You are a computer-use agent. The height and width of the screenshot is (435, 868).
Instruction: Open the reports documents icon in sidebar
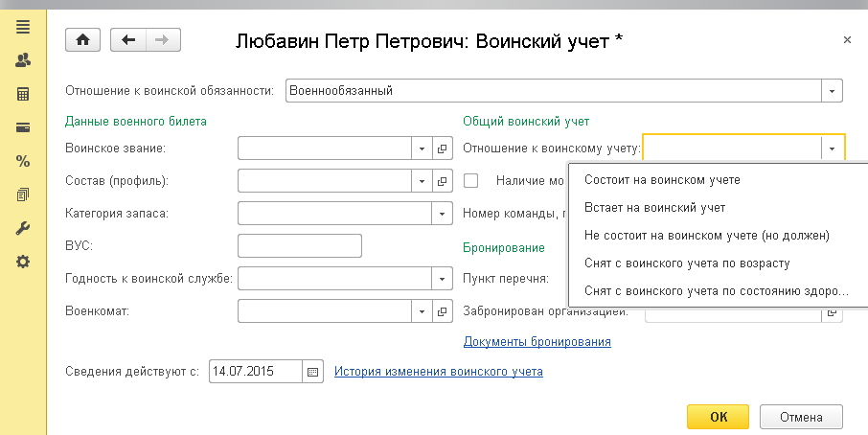(23, 195)
